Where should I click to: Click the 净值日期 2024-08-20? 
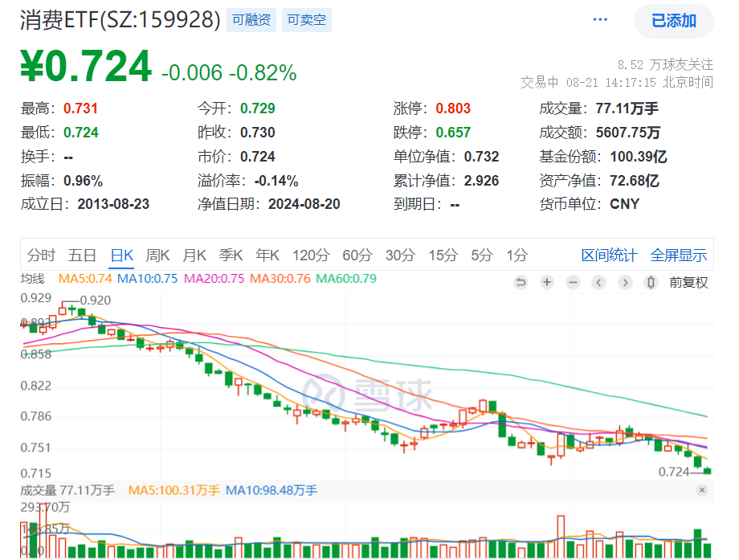[304, 204]
